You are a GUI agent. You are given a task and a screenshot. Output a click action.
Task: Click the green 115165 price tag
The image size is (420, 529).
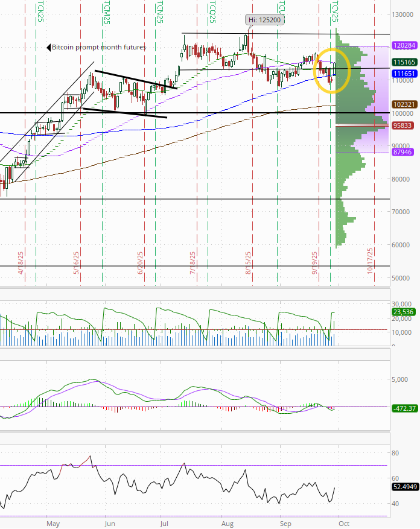click(404, 62)
